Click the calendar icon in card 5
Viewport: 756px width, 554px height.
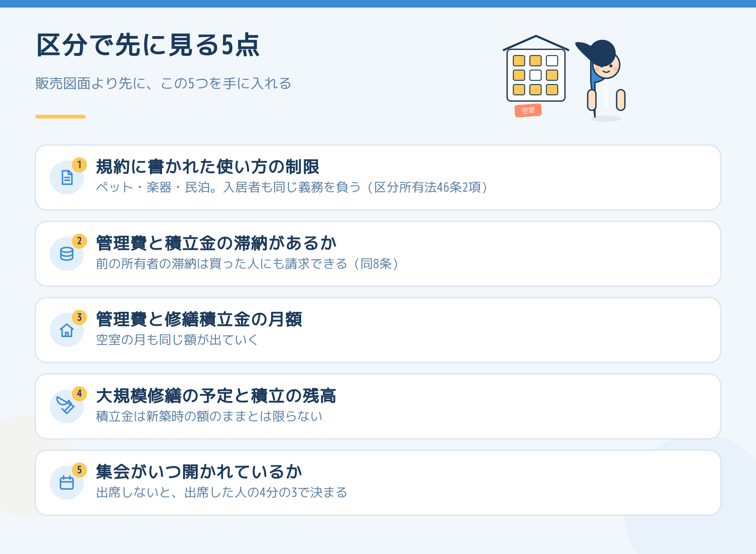pos(67,483)
